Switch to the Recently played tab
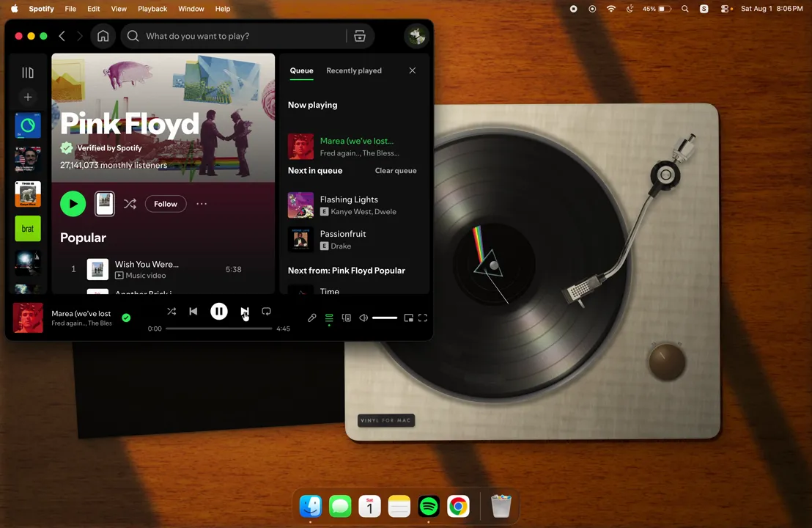The height and width of the screenshot is (528, 812). [x=354, y=70]
